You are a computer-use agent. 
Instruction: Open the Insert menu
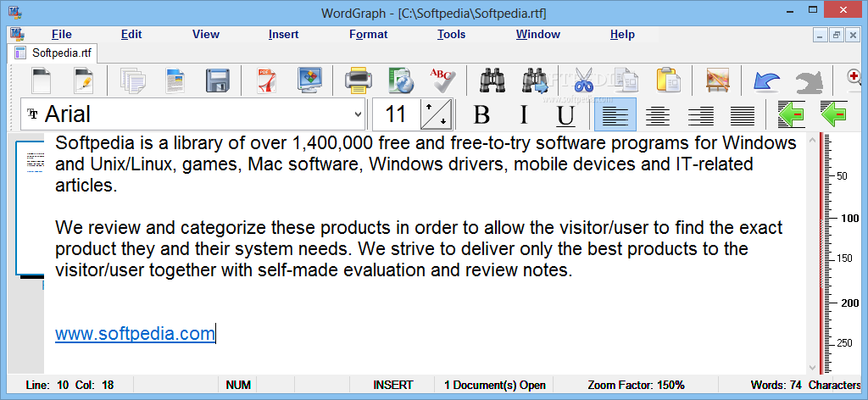(x=283, y=34)
